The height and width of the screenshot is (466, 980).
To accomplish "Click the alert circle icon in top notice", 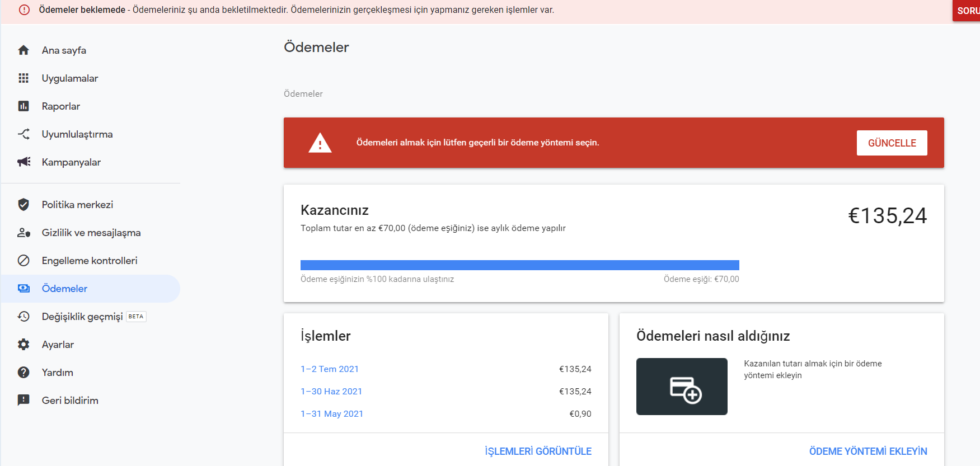I will point(24,10).
